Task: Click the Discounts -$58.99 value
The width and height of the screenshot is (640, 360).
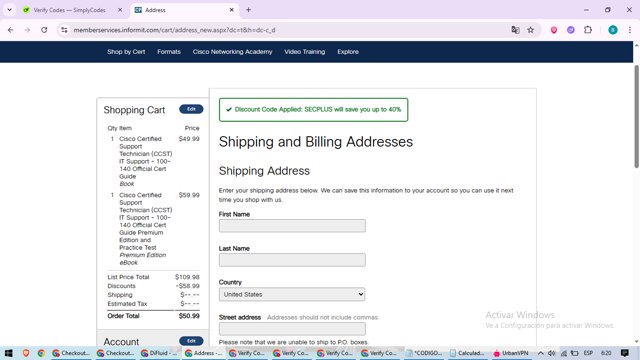Action: [188, 286]
